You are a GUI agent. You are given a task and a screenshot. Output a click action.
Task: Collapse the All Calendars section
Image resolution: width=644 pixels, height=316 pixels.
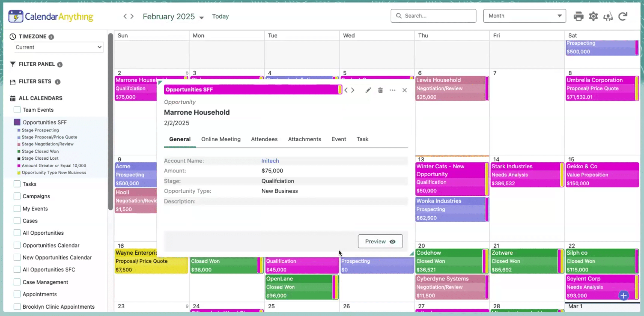coord(40,98)
